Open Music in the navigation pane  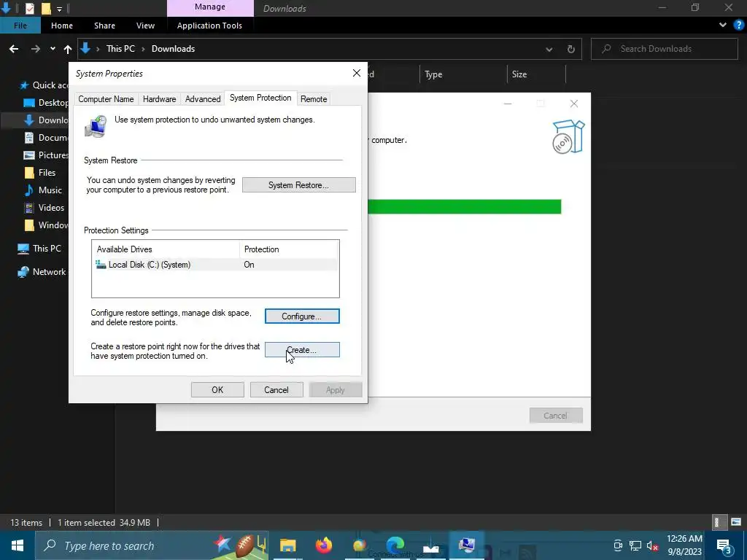(x=43, y=190)
